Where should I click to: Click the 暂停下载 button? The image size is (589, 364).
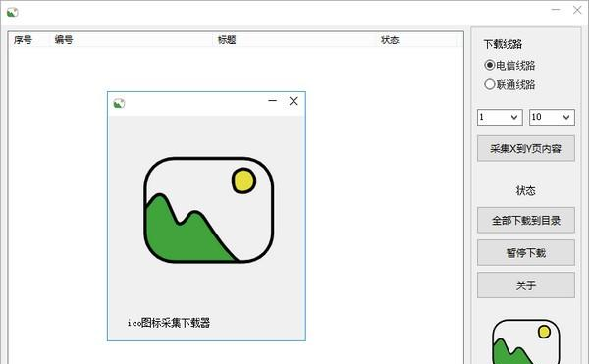pos(526,252)
